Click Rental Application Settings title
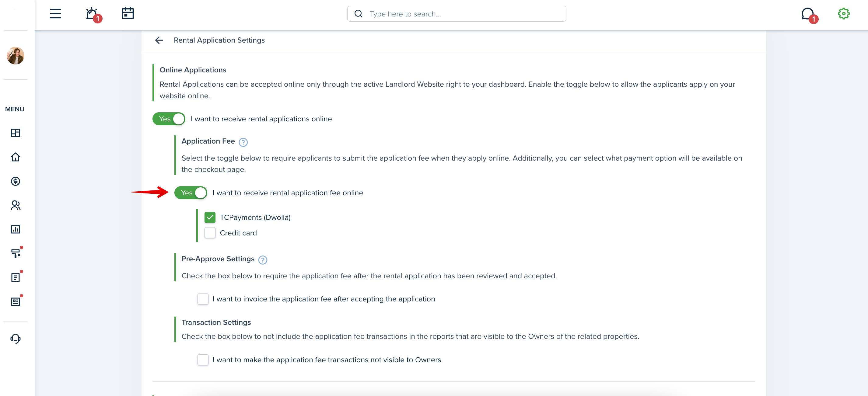The height and width of the screenshot is (396, 868). click(219, 40)
